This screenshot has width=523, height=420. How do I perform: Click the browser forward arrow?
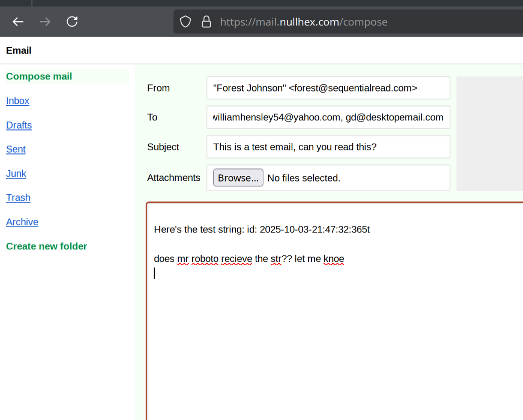(x=45, y=21)
